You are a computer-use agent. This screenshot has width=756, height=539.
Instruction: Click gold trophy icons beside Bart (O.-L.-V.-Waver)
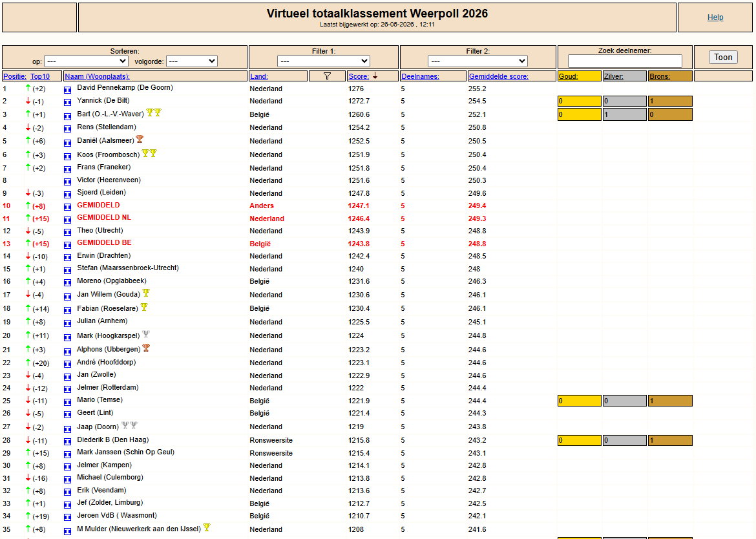(154, 113)
